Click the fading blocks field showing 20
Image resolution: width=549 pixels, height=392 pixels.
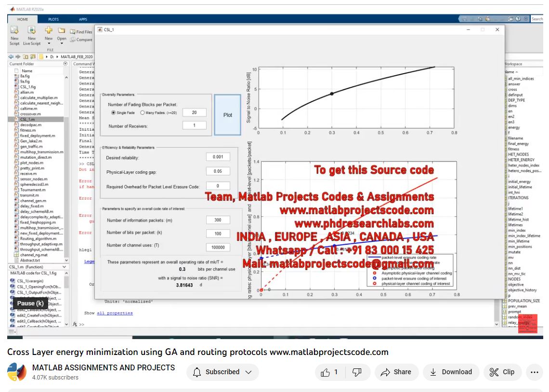click(x=195, y=113)
